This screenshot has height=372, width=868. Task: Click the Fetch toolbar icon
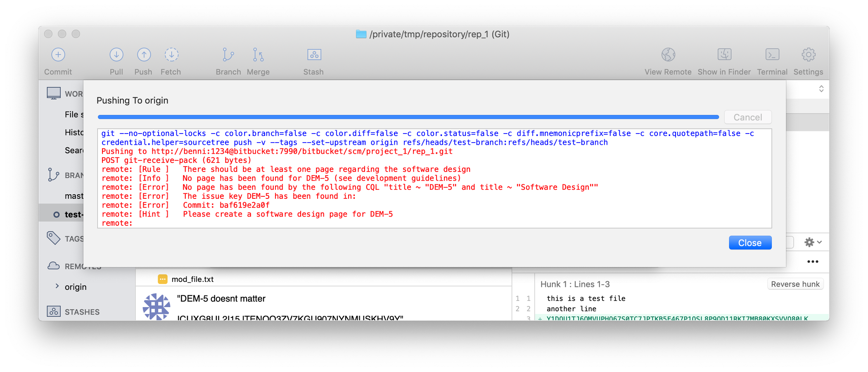pos(171,55)
